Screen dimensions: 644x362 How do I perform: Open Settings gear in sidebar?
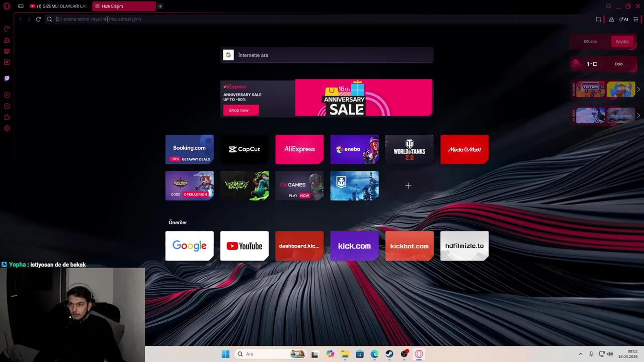pos(7,128)
